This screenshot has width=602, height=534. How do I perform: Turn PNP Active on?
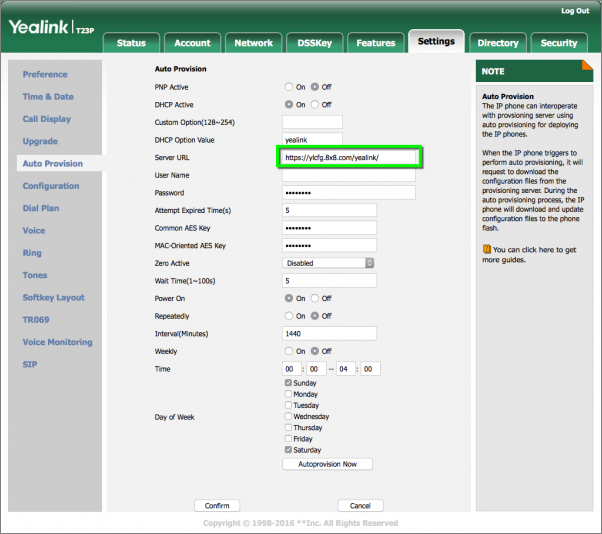(x=289, y=87)
